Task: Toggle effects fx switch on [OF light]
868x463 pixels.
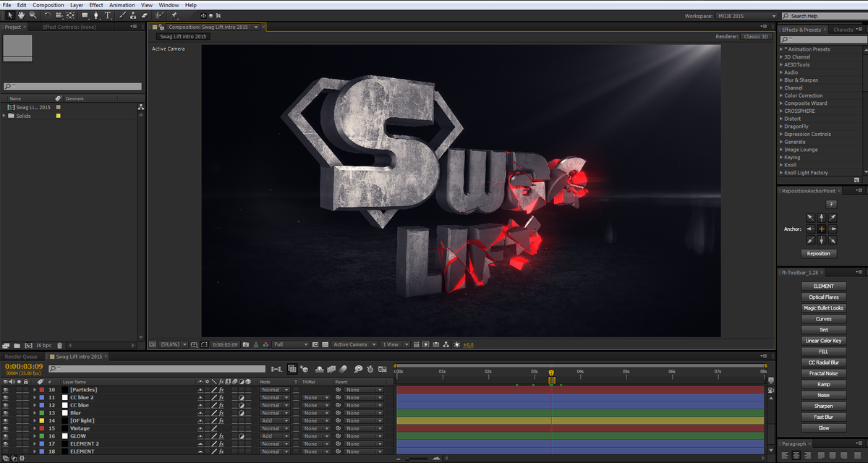Action: (x=221, y=420)
